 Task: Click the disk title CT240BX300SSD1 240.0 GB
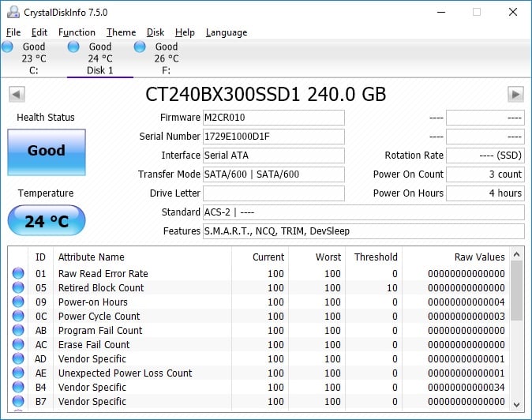266,94
